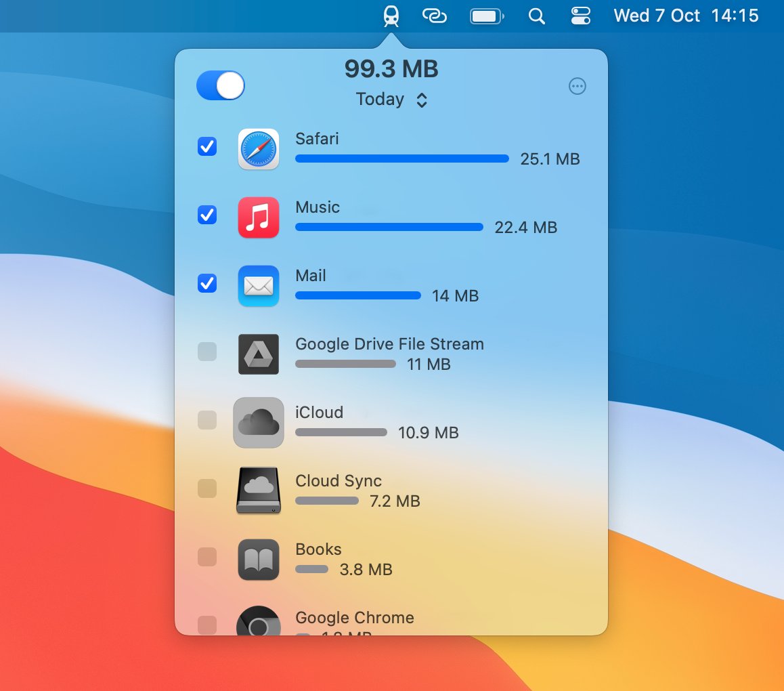Viewport: 784px width, 691px height.
Task: Enable the Books checkbox
Action: tap(207, 557)
